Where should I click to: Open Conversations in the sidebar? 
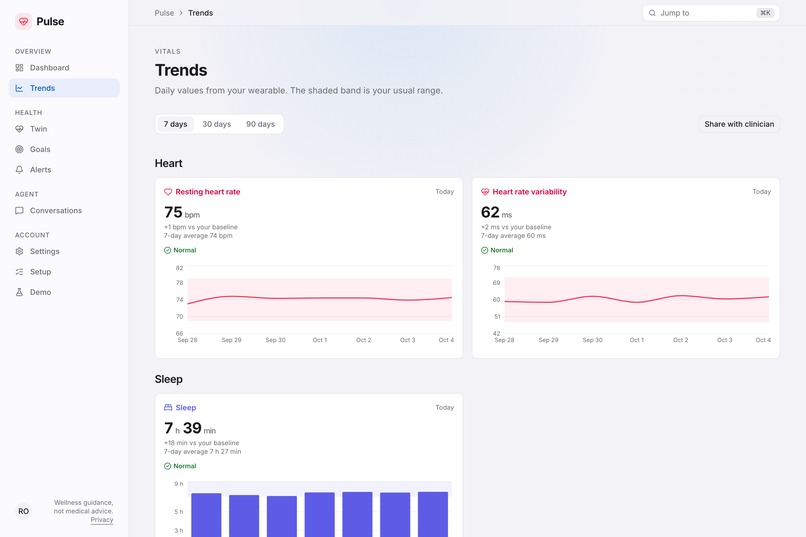click(64, 211)
